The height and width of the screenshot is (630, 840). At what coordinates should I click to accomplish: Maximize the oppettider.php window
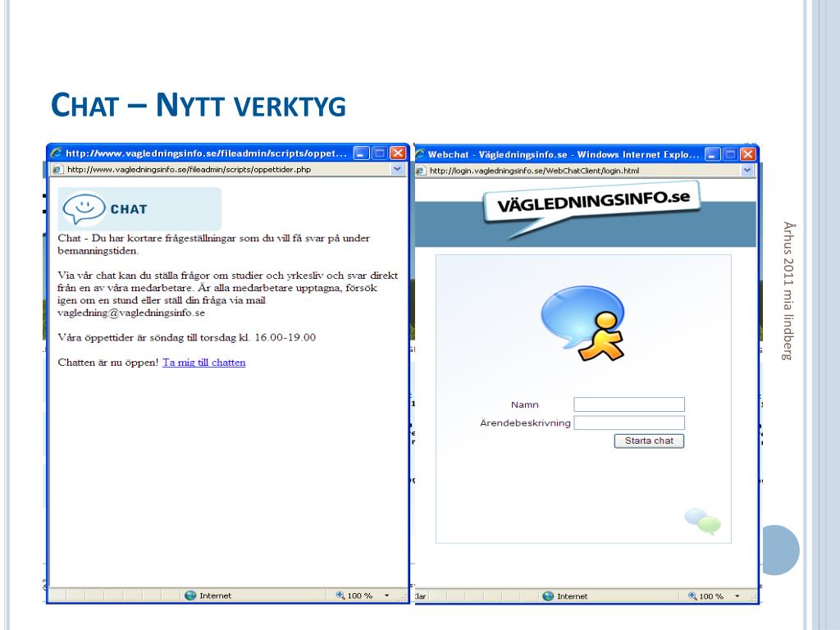[x=379, y=153]
